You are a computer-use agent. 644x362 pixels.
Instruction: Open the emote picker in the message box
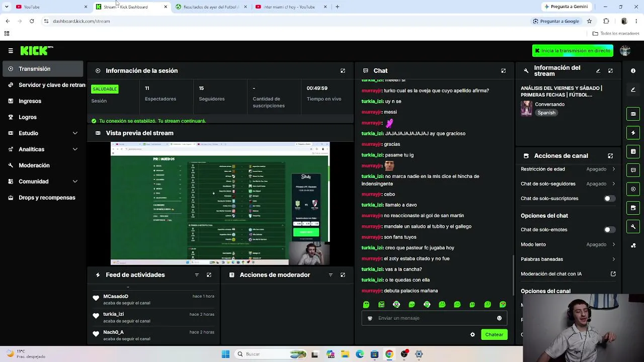pos(499,318)
